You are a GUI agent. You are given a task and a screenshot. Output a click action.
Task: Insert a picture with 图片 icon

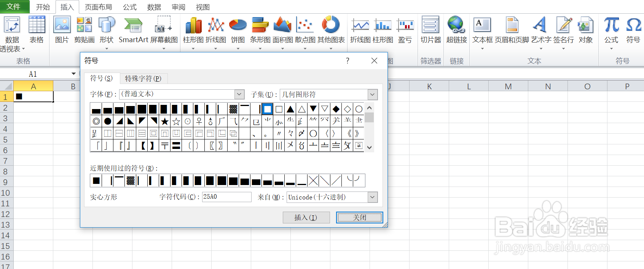(62, 30)
